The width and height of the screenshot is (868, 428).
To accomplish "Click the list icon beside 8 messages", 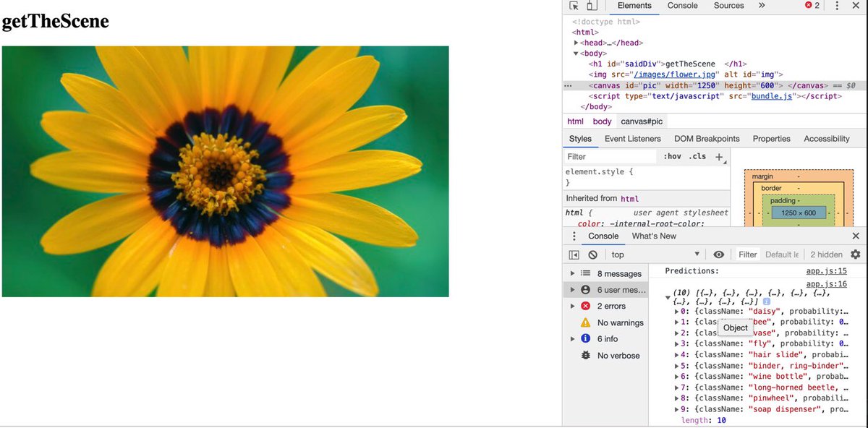I will 586,273.
